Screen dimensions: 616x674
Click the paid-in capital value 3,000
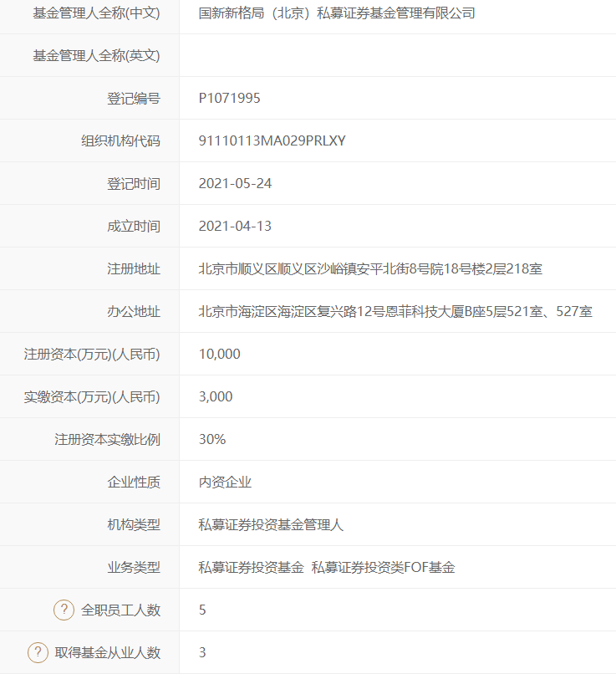click(216, 396)
